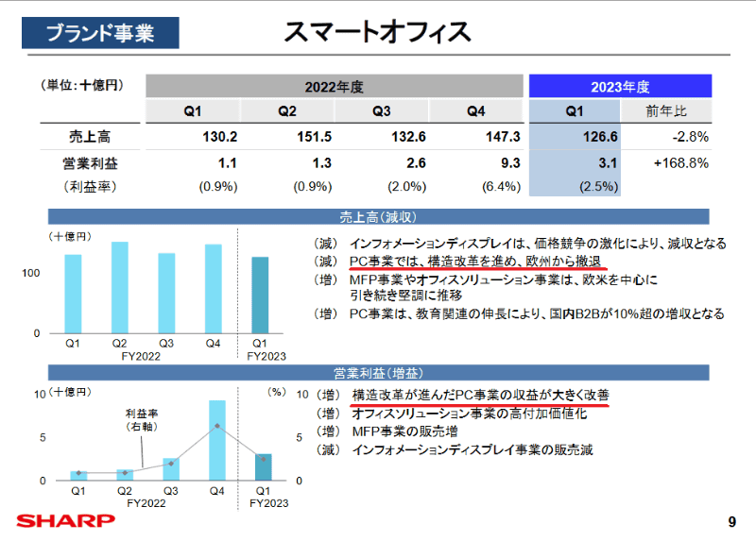
Task: Select operating profit value 9.3
Action: [x=510, y=162]
